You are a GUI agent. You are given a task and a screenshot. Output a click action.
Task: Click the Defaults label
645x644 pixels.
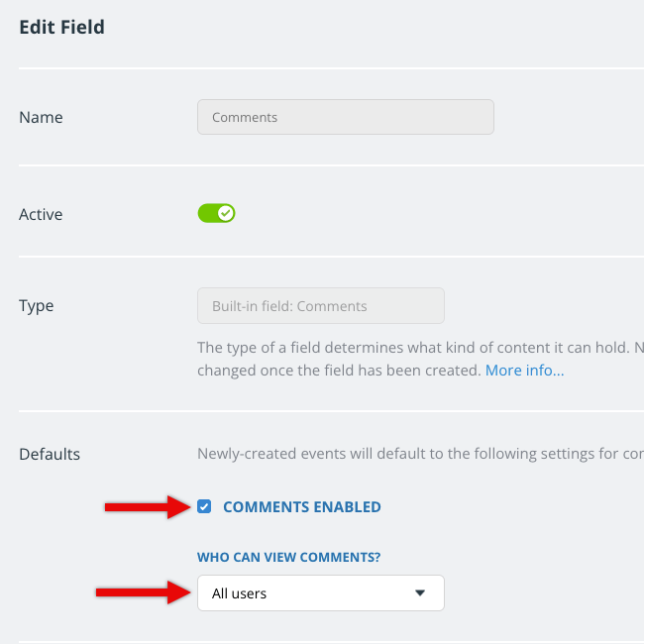50,454
